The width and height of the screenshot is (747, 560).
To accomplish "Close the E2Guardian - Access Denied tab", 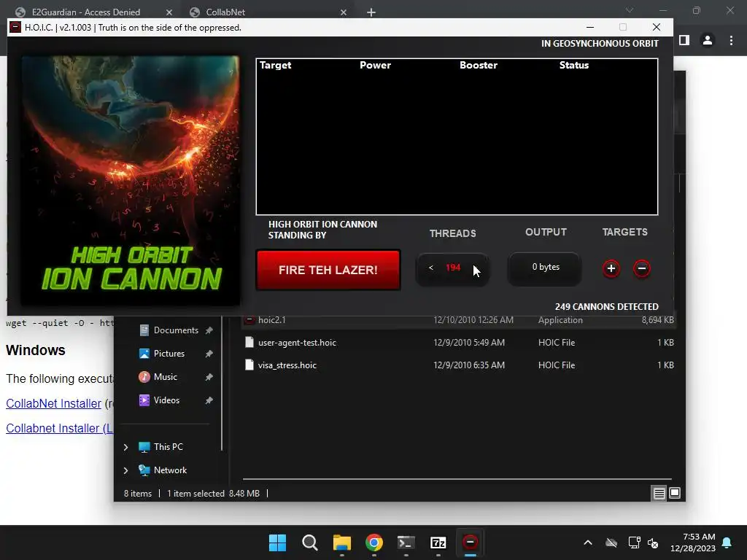I will pyautogui.click(x=169, y=12).
